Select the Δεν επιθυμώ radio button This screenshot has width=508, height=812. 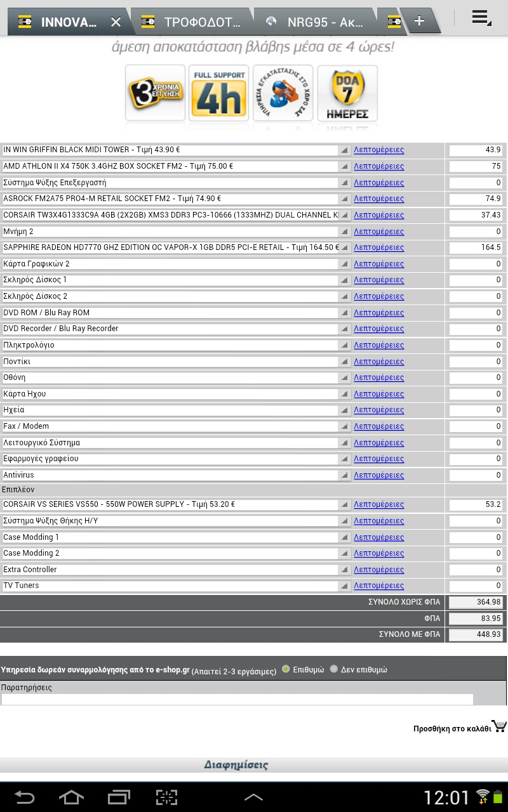[334, 669]
